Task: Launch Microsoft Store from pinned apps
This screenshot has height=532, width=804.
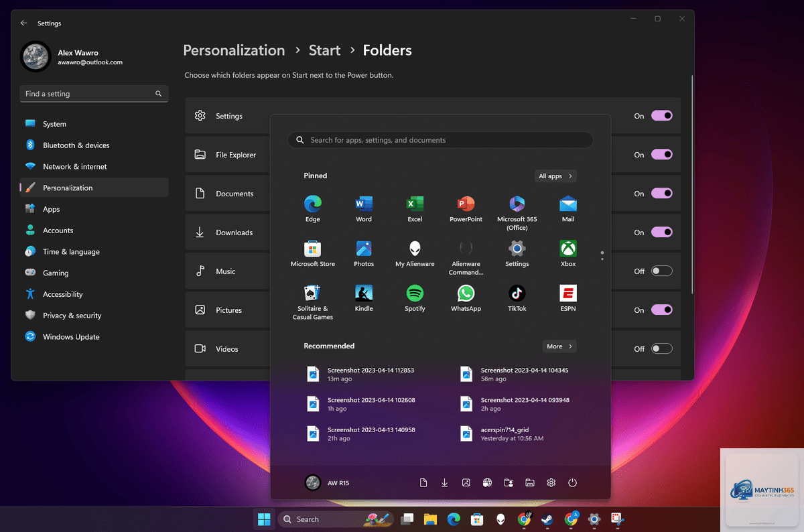Action: click(313, 253)
